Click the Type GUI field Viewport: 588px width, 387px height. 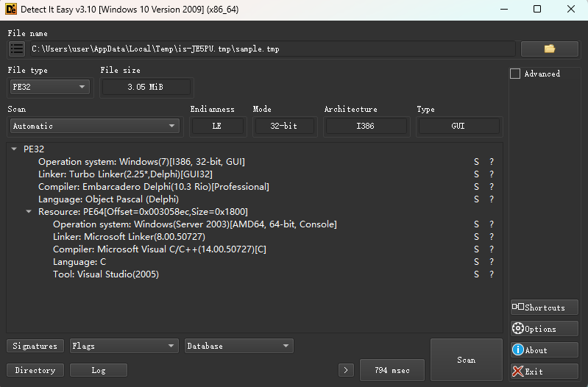458,126
